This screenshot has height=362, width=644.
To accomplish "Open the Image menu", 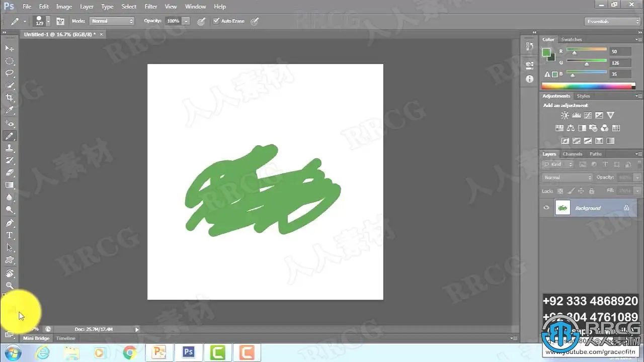I will coord(64,7).
